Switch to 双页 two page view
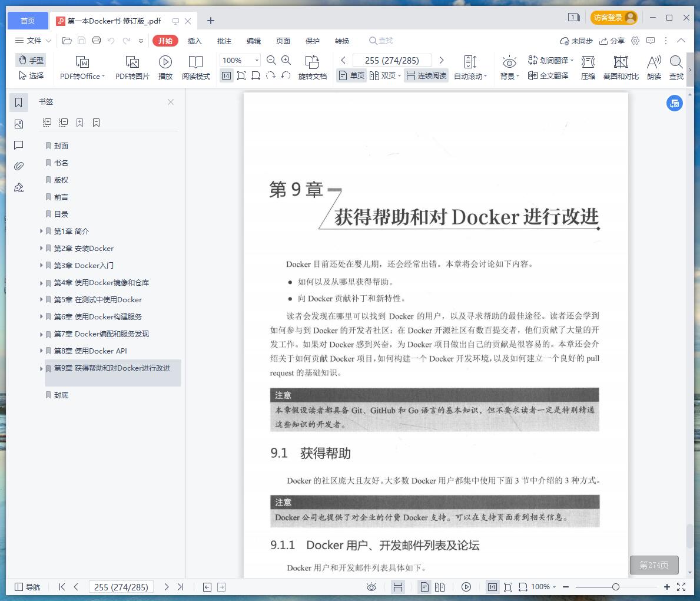 point(385,75)
